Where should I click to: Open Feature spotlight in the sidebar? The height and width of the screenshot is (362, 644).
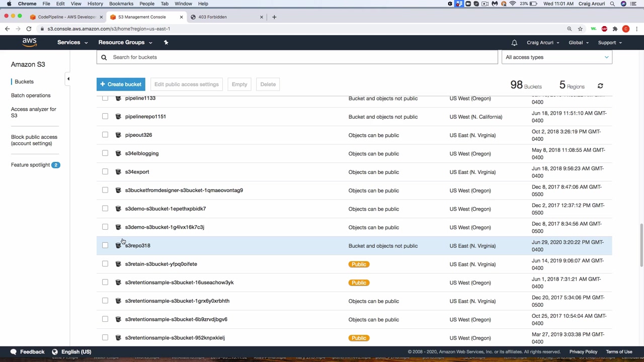tap(30, 165)
